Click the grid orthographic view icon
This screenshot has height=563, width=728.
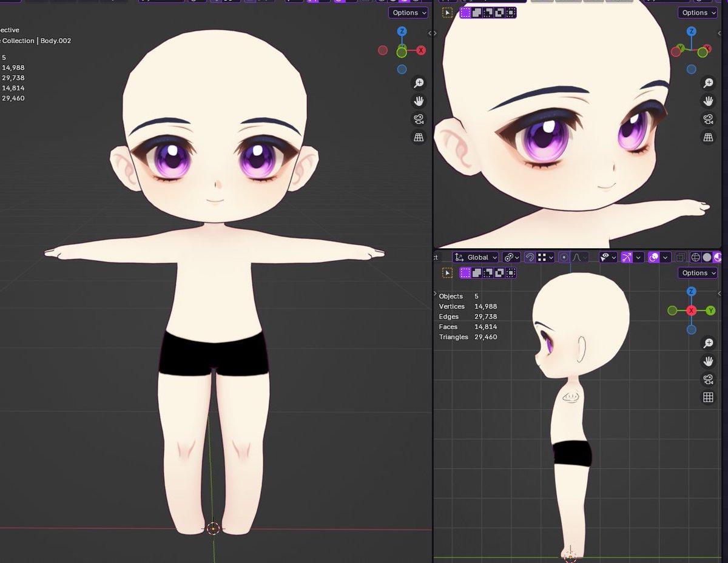tap(419, 137)
